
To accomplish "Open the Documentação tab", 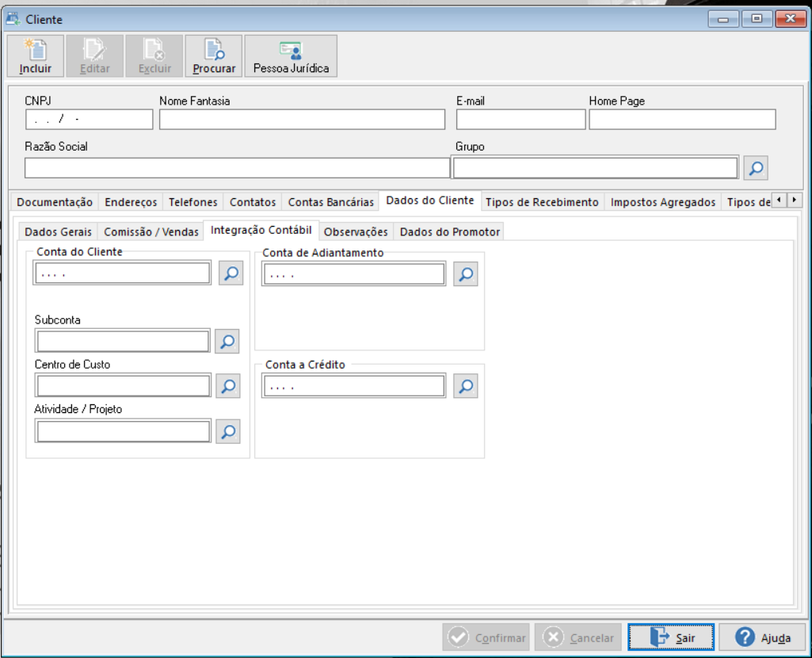I will point(55,202).
